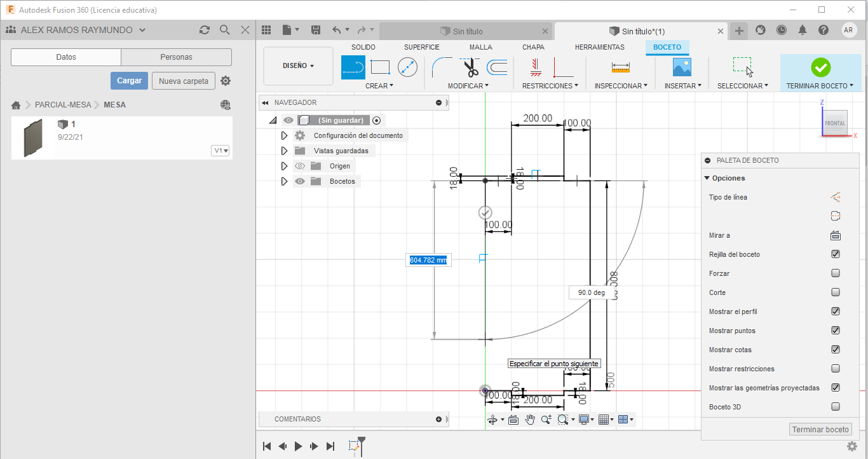
Task: Select the Line sketch tool
Action: [353, 67]
